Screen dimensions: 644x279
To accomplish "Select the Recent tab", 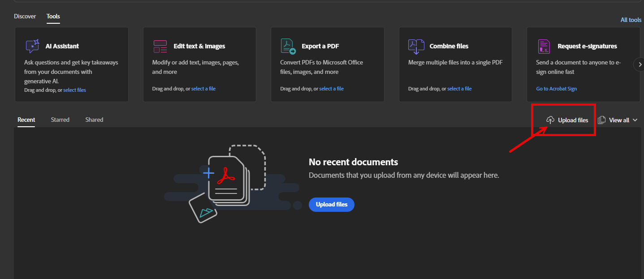I will pos(26,120).
